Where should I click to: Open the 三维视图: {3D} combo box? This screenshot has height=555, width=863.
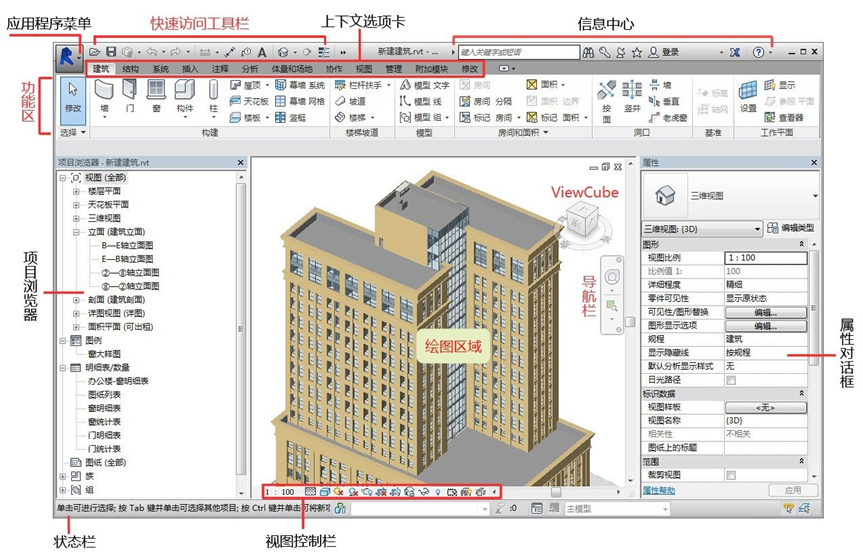pos(702,228)
